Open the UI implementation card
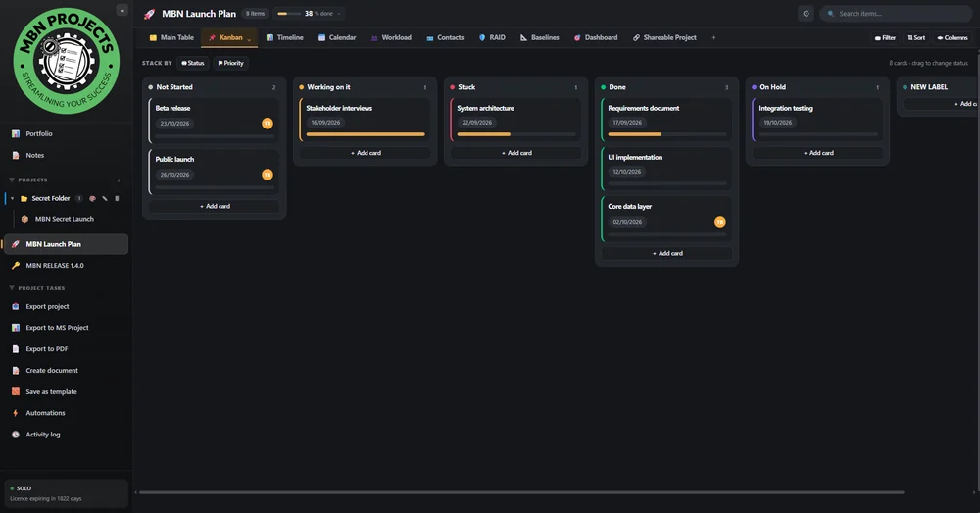Image resolution: width=980 pixels, height=513 pixels. (x=666, y=169)
